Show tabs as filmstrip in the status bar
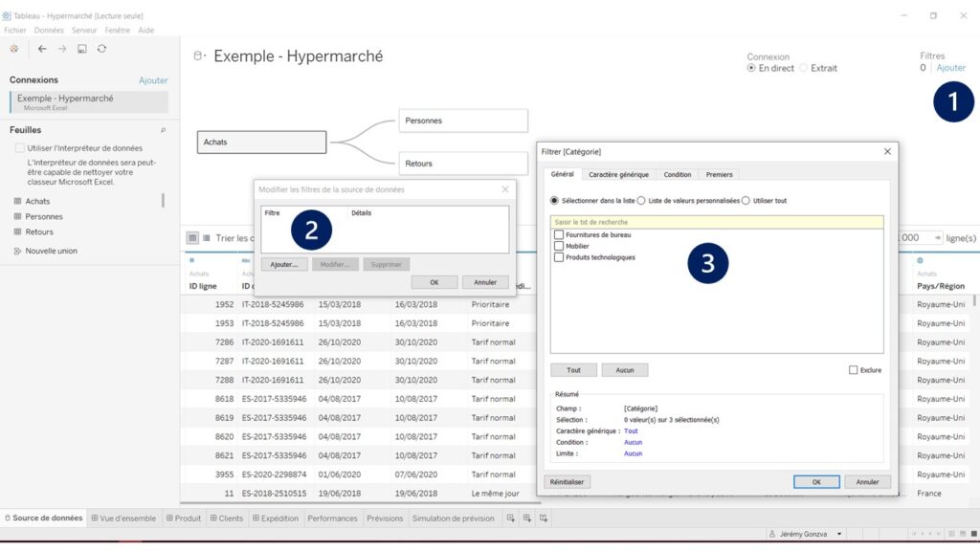This screenshot has width=980, height=551. point(963,534)
